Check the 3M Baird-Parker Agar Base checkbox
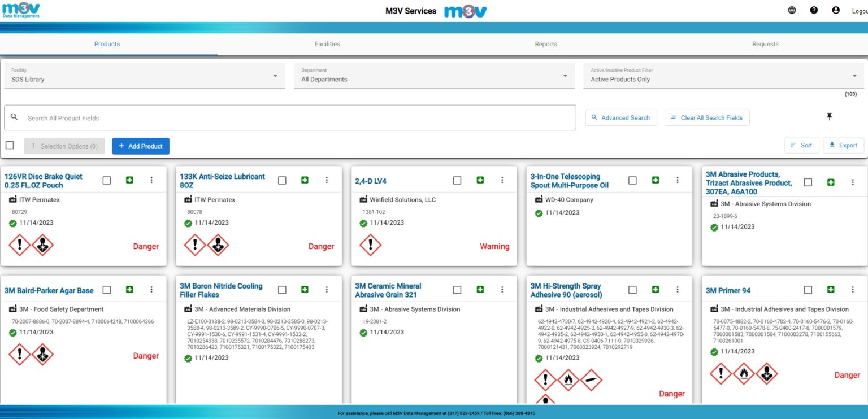Screen dimensions: 868x419 click(107, 289)
